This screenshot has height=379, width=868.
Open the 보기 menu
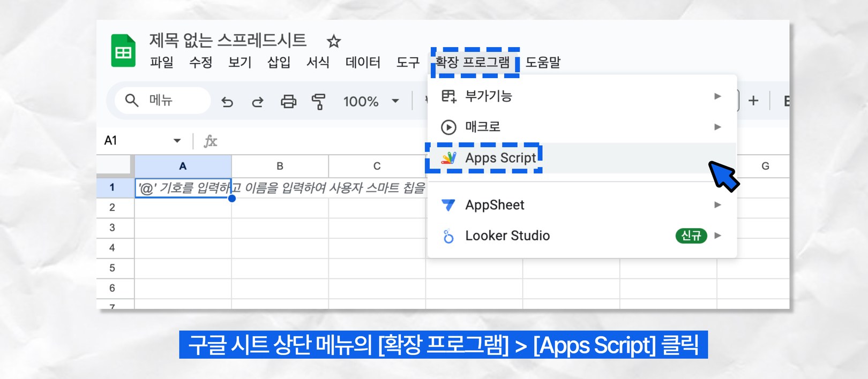240,63
